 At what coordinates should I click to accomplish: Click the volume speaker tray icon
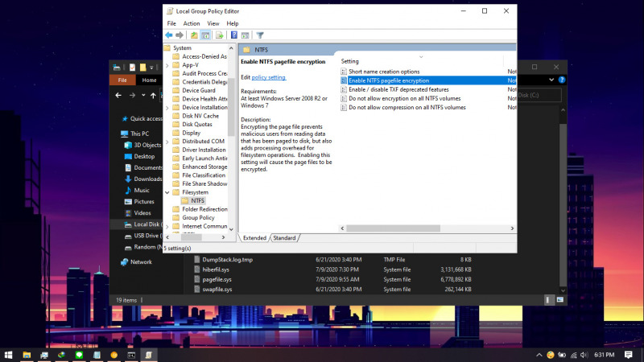(x=584, y=355)
